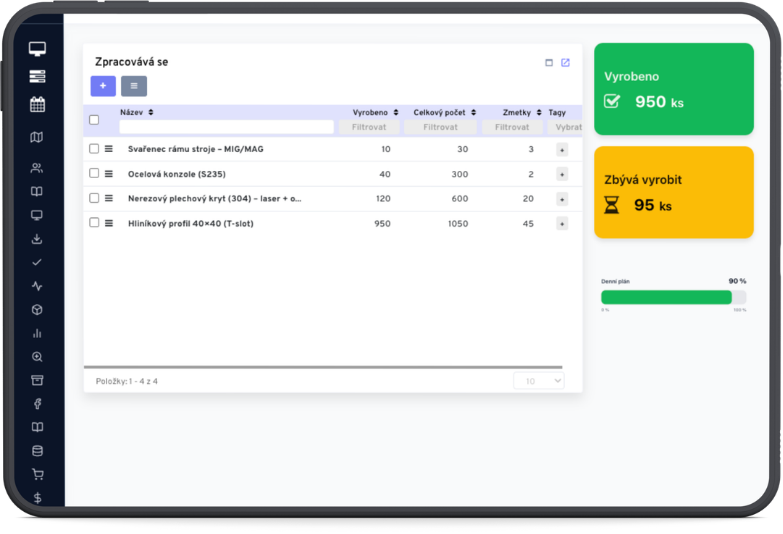This screenshot has width=783, height=534.
Task: Click the bar chart sidebar icon
Action: point(37,333)
